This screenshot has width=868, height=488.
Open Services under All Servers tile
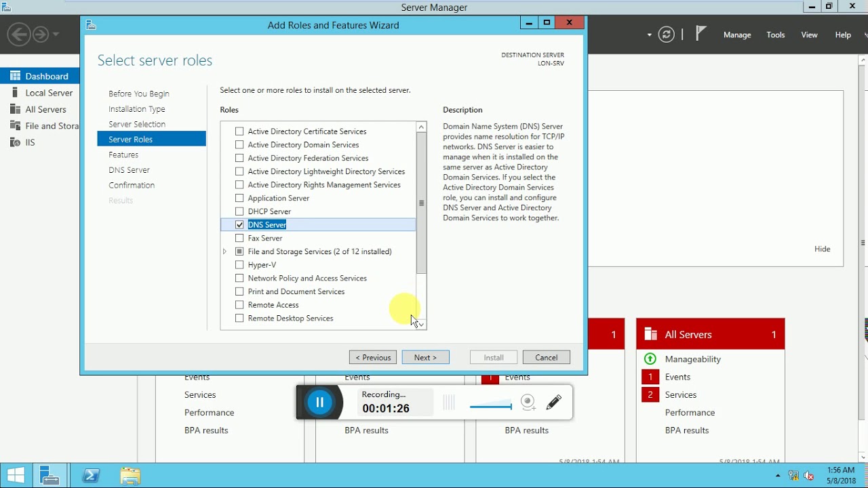(x=681, y=394)
